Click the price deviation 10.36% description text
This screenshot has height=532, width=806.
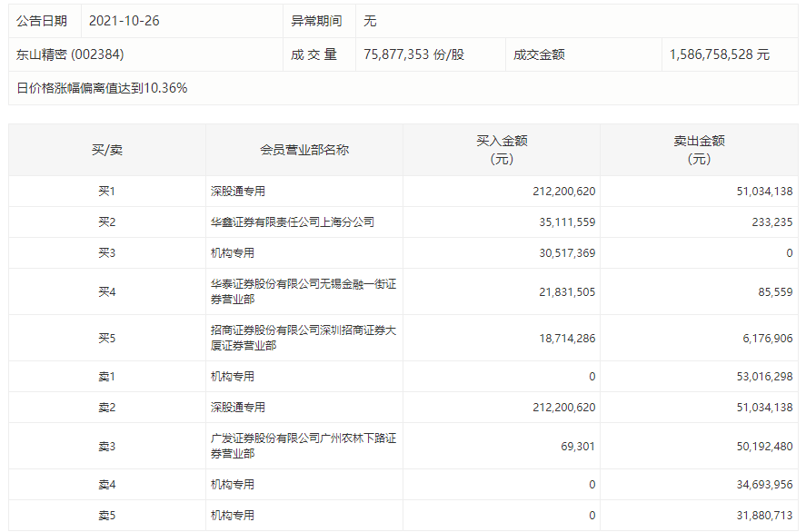(x=102, y=88)
